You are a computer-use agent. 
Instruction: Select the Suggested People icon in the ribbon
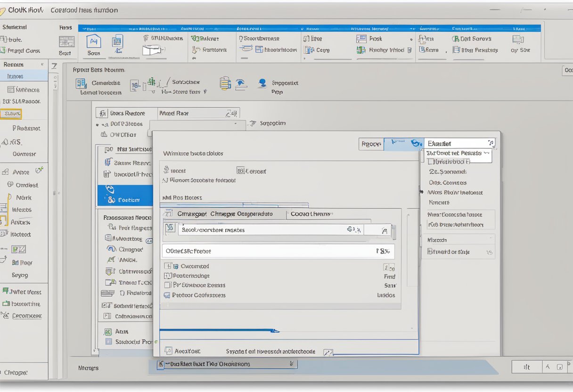click(262, 83)
